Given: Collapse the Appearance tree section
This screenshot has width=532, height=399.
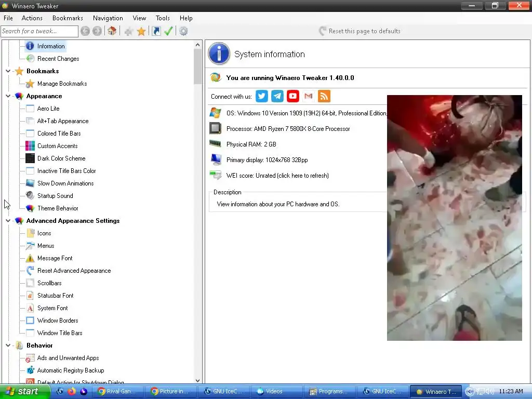Looking at the screenshot, I should pyautogui.click(x=8, y=96).
